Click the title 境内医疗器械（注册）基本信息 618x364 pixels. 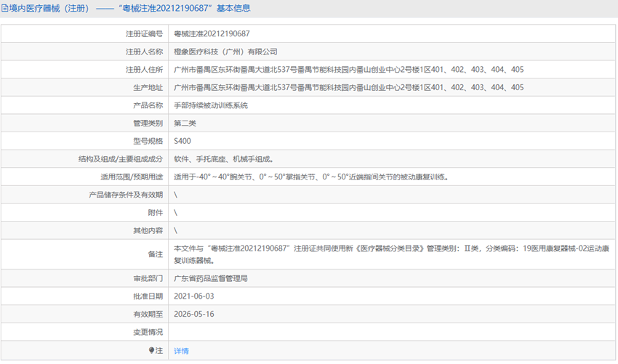[129, 8]
